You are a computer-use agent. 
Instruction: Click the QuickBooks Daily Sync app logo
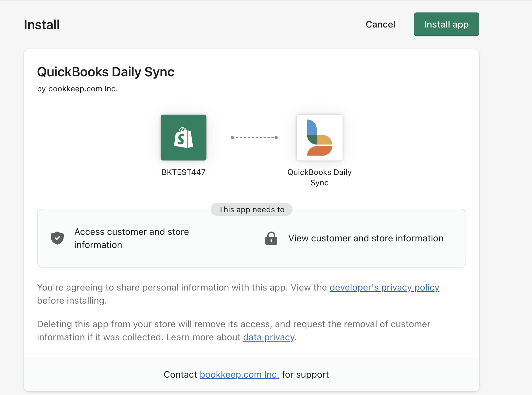[x=320, y=138]
